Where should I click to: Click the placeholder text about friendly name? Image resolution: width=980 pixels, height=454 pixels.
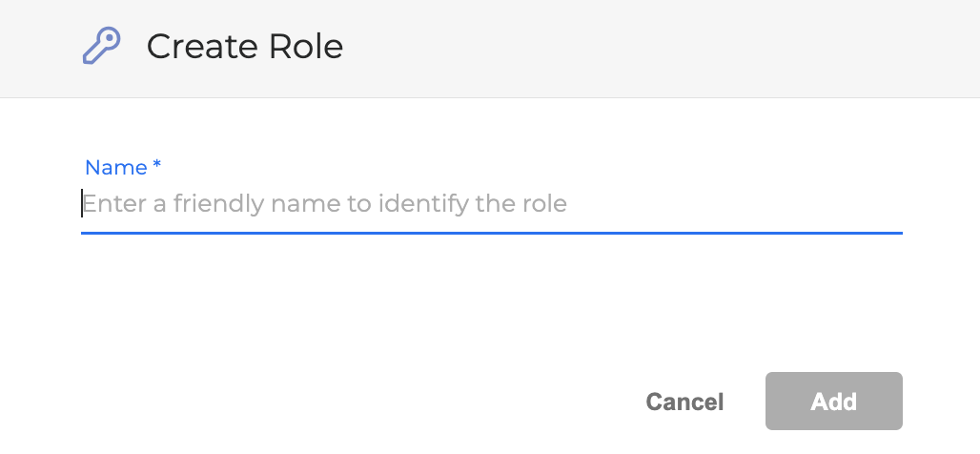click(325, 204)
